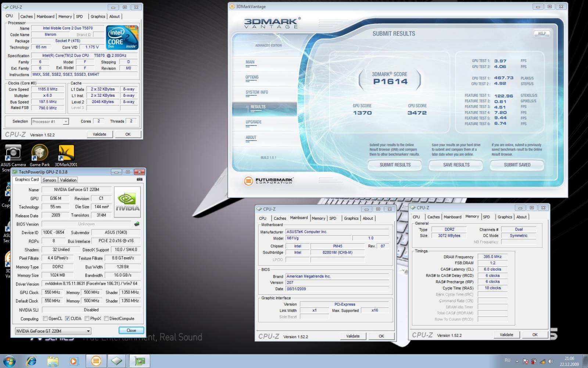Image resolution: width=588 pixels, height=368 pixels.
Task: Click the Memory Size 3072 MBytes value
Action: [449, 236]
